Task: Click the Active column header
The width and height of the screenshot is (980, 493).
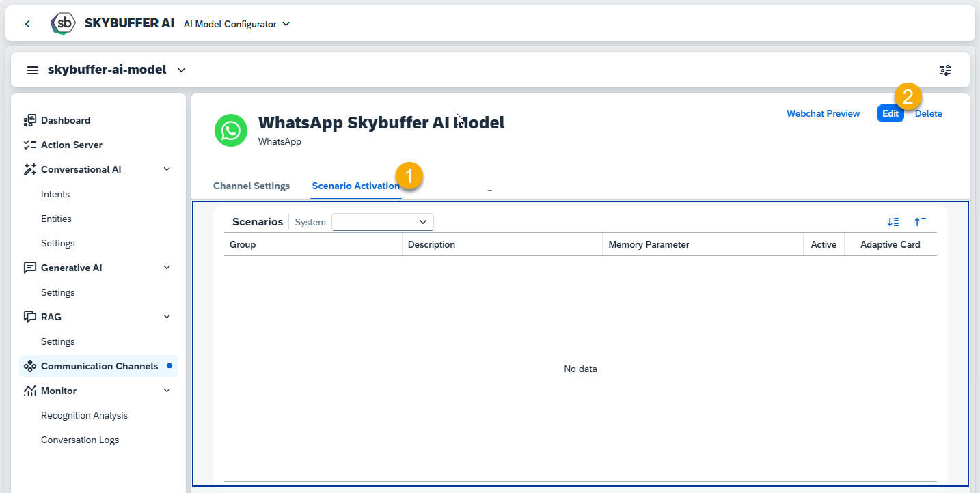Action: 824,244
